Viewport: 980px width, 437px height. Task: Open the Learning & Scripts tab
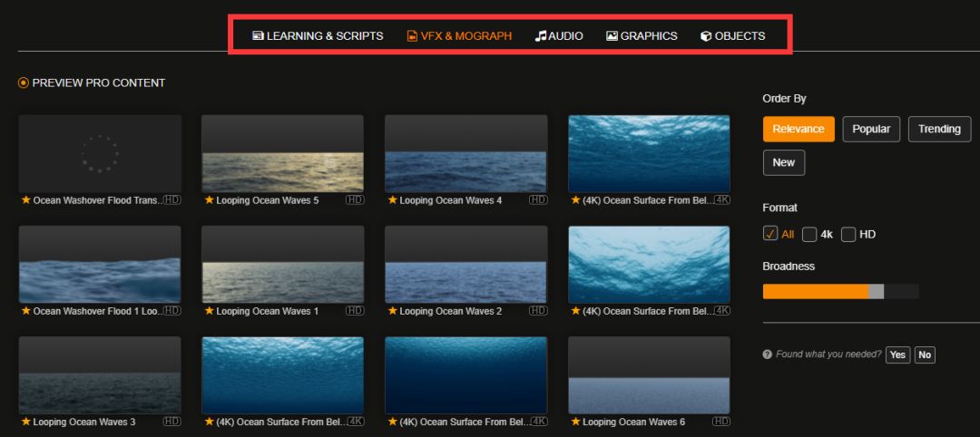[x=318, y=35]
